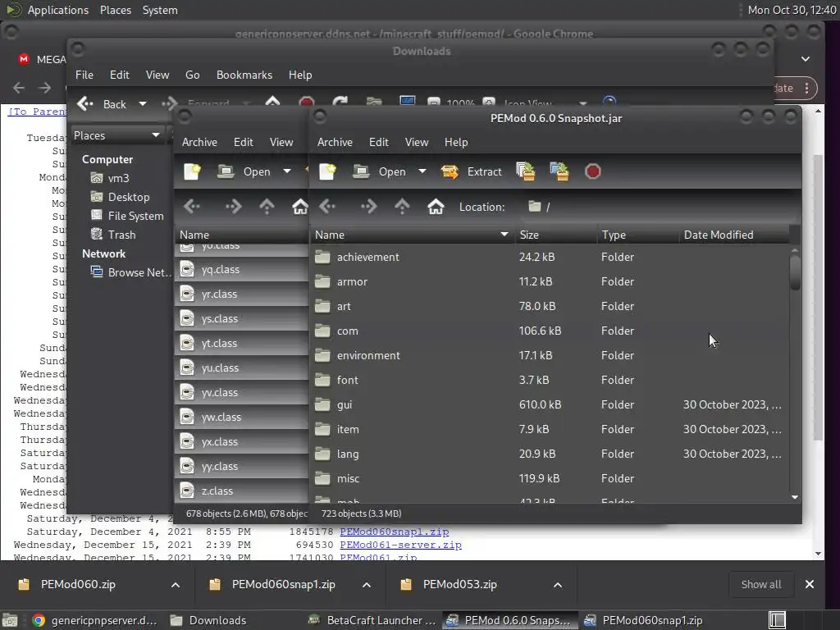The width and height of the screenshot is (840, 630).
Task: Click Chrome forward arrow in browser toolbar
Action: [45, 87]
